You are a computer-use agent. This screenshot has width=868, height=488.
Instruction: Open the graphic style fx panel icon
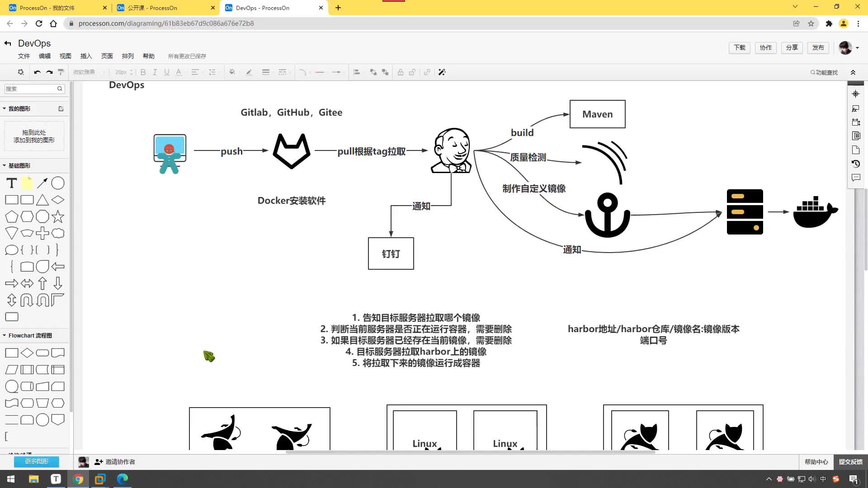click(856, 108)
